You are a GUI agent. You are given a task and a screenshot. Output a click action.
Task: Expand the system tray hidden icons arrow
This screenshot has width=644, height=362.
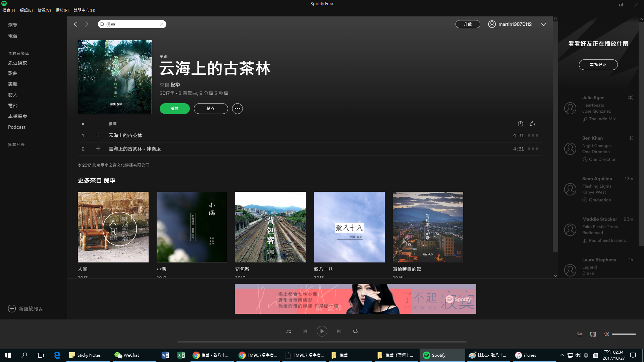point(562,355)
